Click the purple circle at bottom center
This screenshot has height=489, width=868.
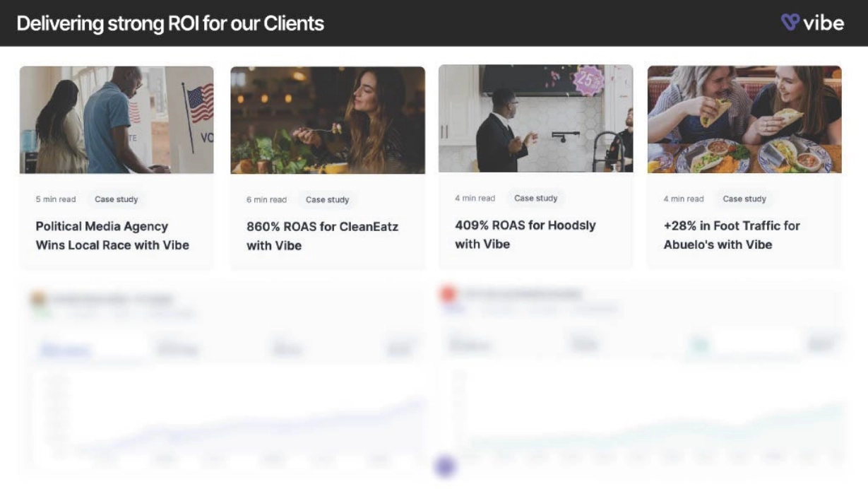pyautogui.click(x=445, y=466)
